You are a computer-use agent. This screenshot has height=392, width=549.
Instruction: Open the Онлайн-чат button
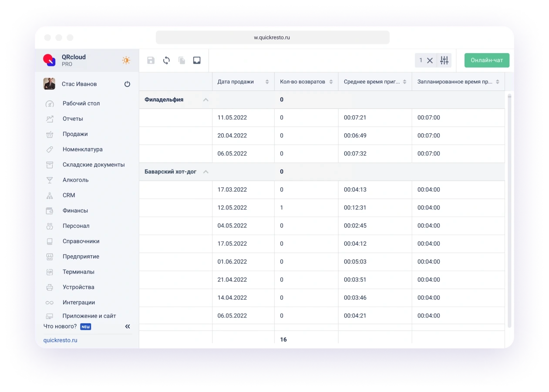(486, 60)
